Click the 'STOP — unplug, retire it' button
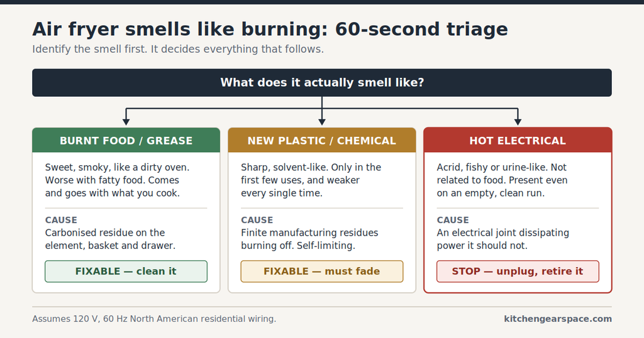 tap(518, 271)
